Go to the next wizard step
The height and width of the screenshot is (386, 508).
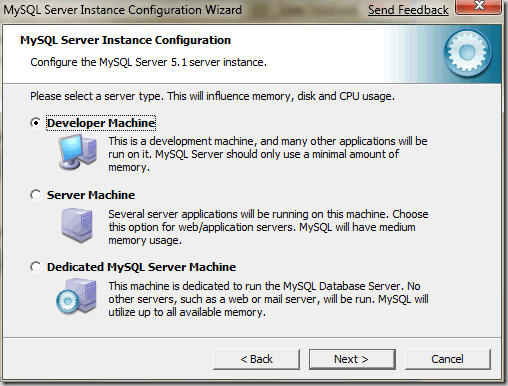point(352,359)
